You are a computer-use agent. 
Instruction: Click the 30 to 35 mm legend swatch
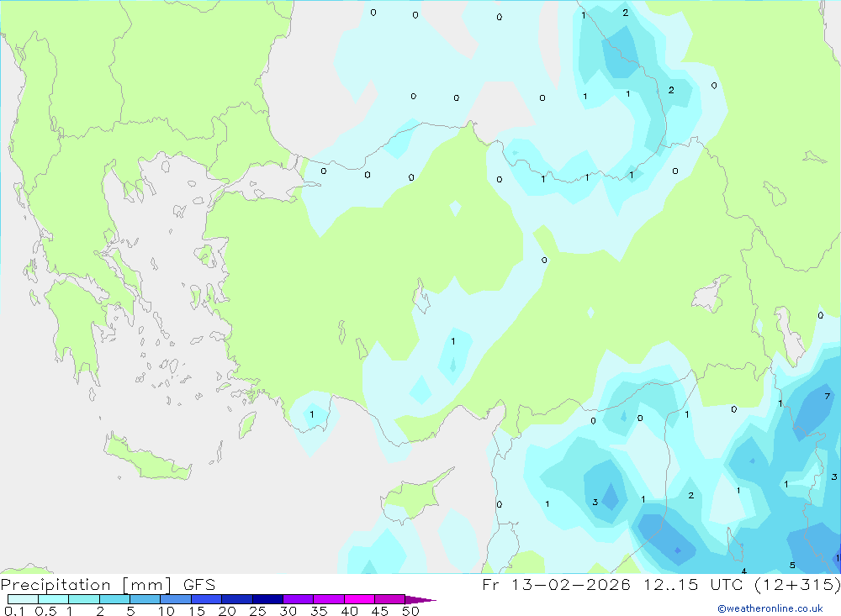click(299, 599)
